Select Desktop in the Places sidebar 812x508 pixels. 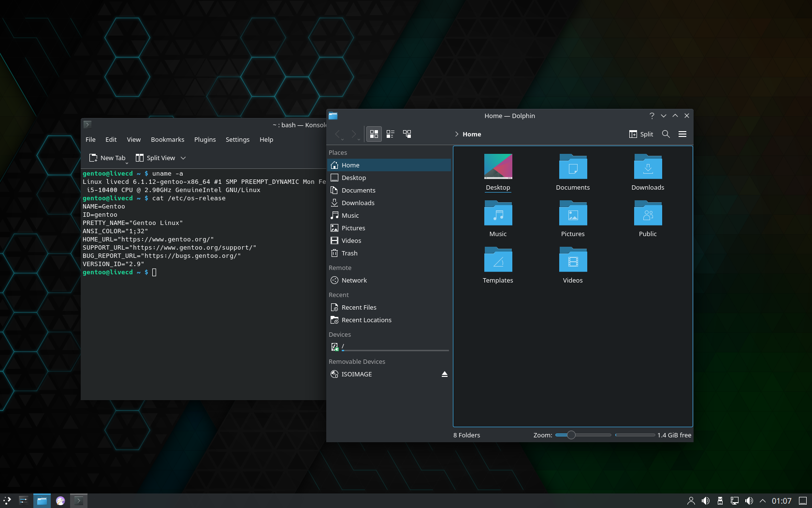coord(389,178)
